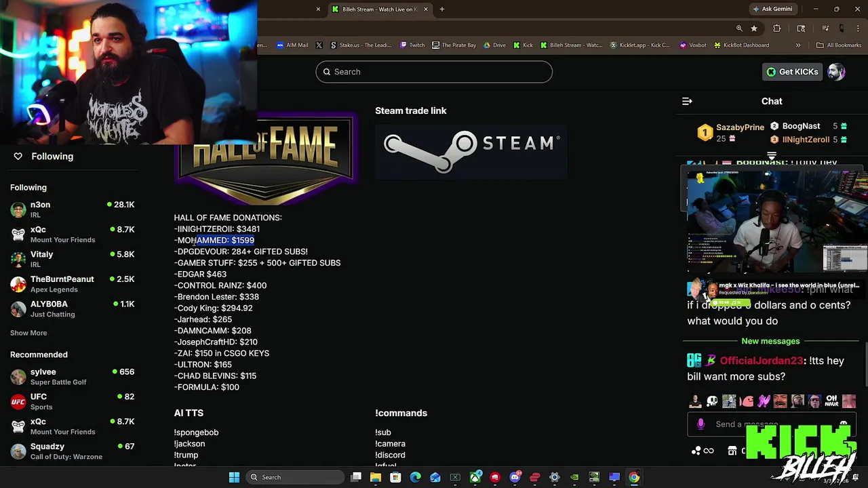Image resolution: width=868 pixels, height=488 pixels.
Task: Open Drive bookmark
Action: [x=494, y=45]
